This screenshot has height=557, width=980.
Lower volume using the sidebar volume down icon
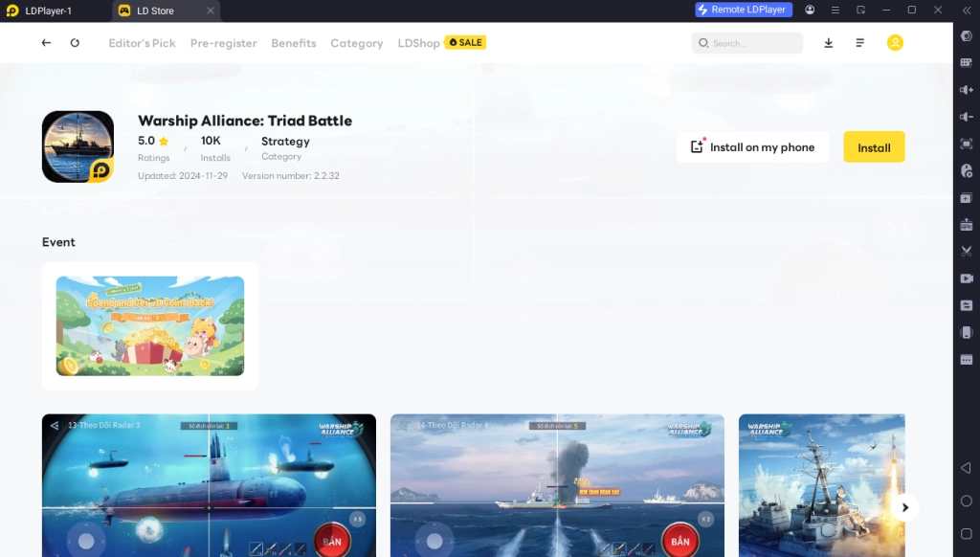(967, 117)
